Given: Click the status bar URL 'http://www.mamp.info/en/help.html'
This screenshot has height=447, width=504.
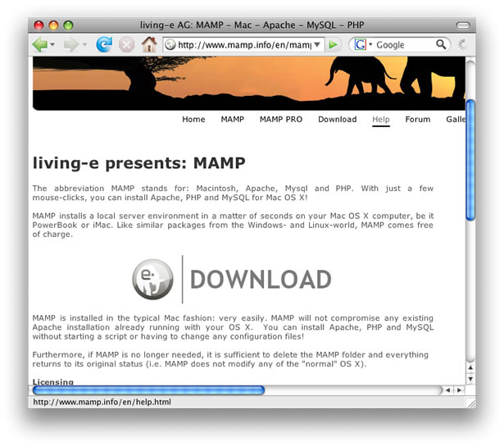Looking at the screenshot, I should tap(102, 402).
